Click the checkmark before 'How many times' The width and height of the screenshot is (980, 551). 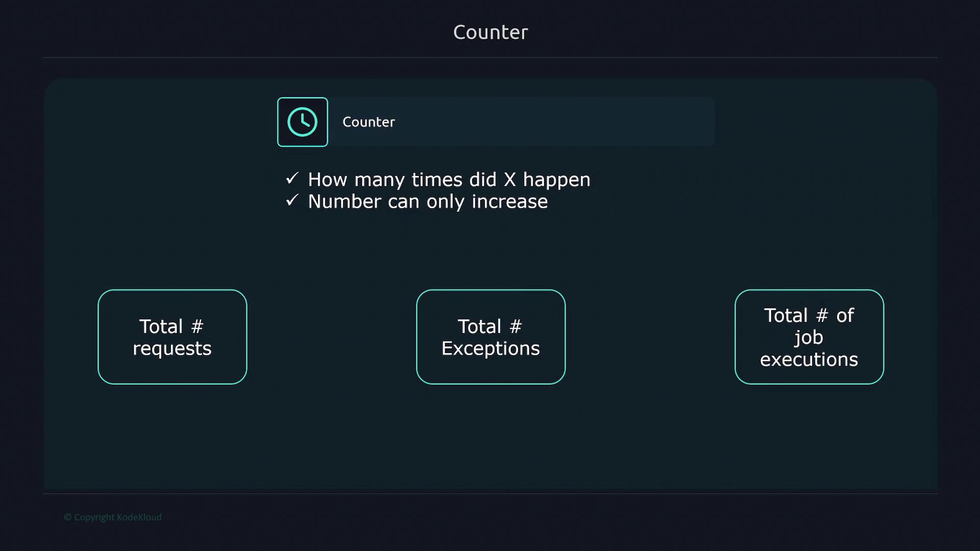[292, 179]
